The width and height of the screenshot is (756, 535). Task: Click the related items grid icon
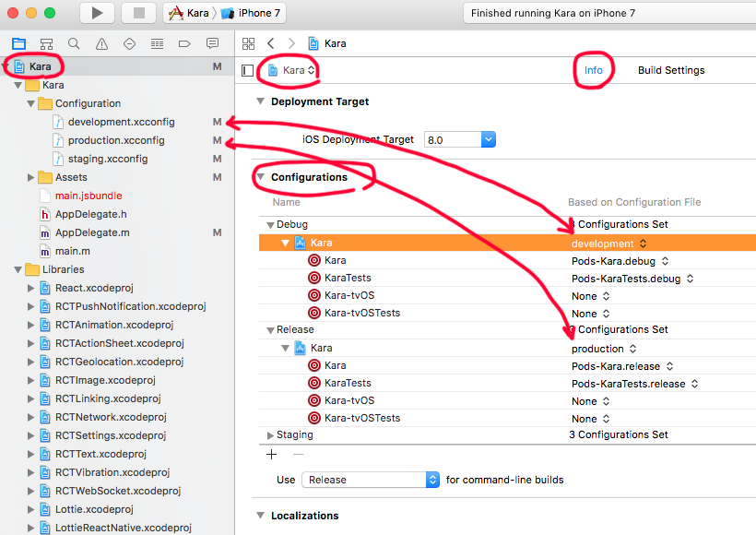(247, 43)
